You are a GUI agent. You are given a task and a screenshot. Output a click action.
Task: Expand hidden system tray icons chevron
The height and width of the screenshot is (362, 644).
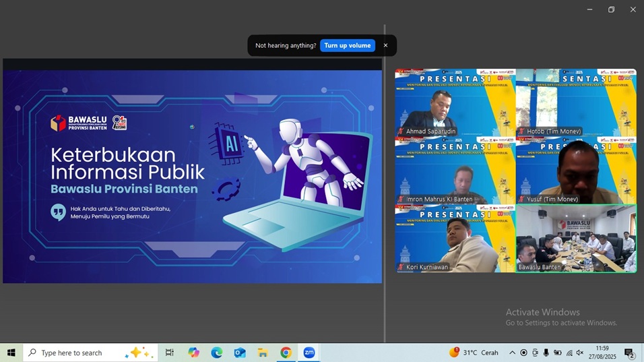pyautogui.click(x=512, y=353)
